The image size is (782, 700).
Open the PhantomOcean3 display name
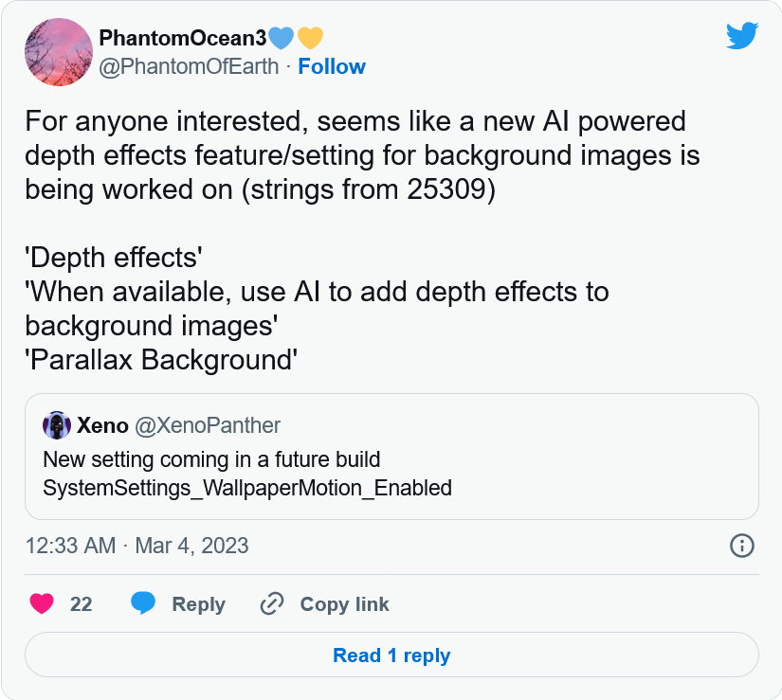[x=183, y=38]
